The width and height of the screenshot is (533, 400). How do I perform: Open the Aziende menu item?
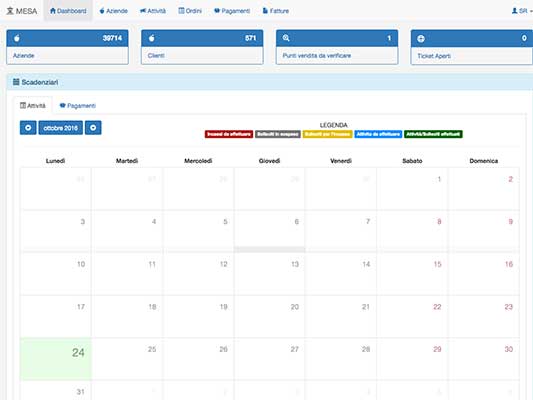pos(113,11)
